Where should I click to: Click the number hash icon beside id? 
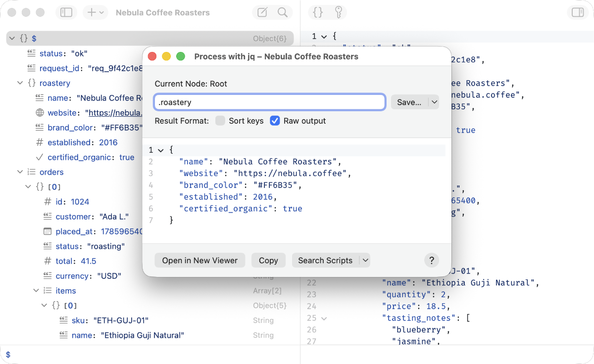click(48, 202)
